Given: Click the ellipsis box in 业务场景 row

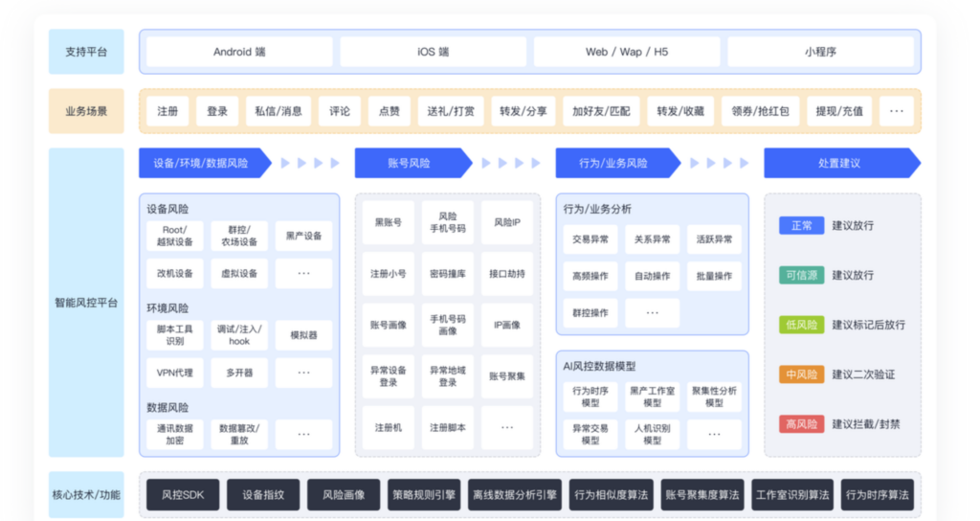Looking at the screenshot, I should point(896,111).
